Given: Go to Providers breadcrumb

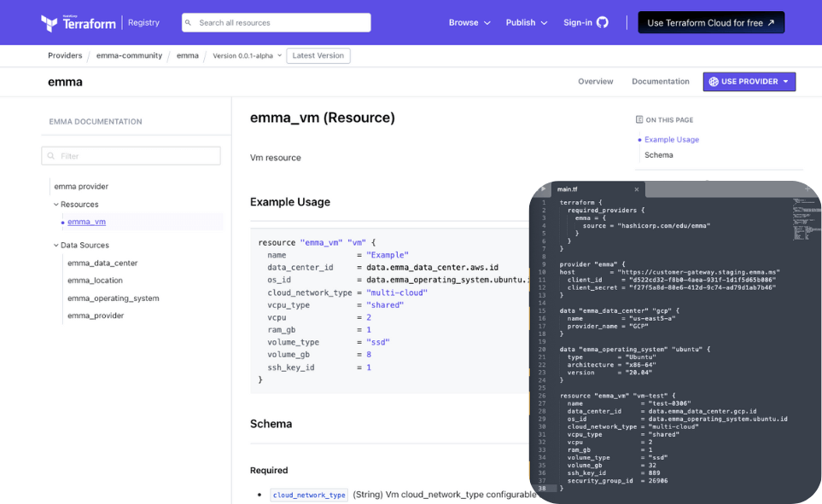Looking at the screenshot, I should pos(65,55).
